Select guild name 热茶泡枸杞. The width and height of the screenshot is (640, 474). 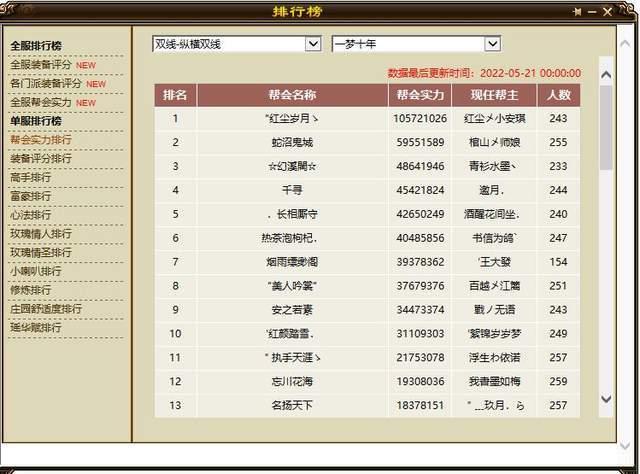(289, 238)
